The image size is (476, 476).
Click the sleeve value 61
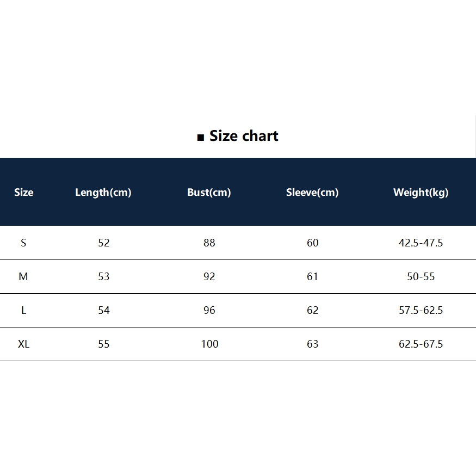[x=312, y=276]
